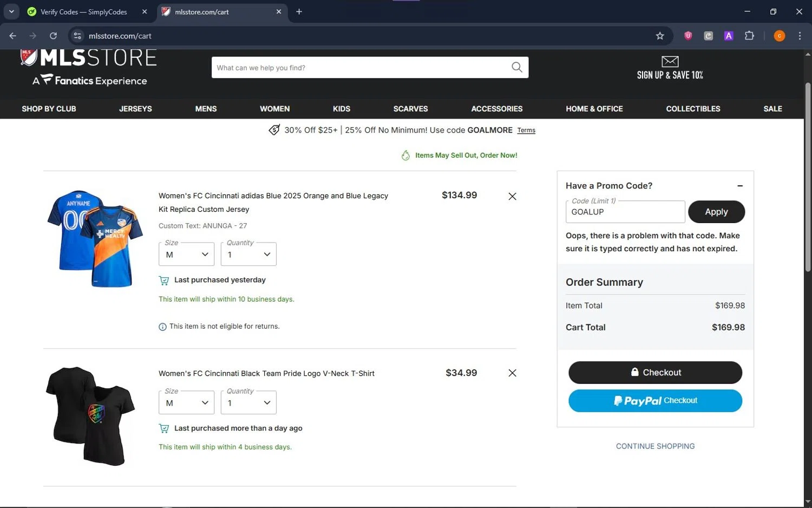
Task: Open the browser extensions puzzle icon
Action: click(x=749, y=36)
